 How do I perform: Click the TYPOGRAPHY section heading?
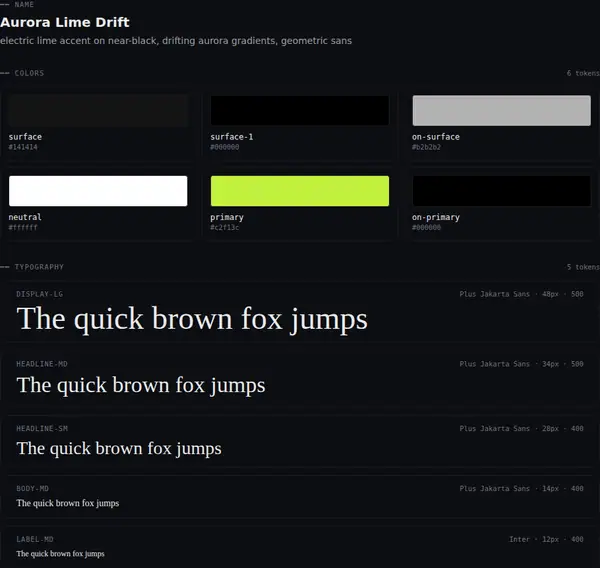click(39, 267)
